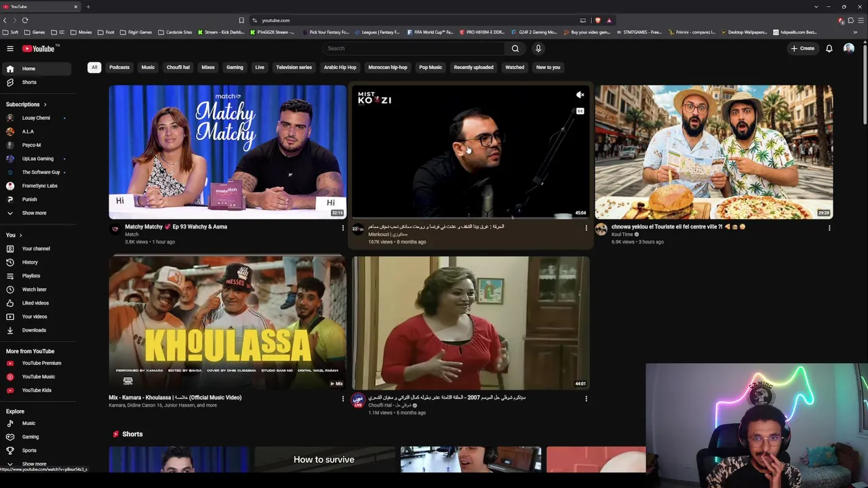
Task: Open Downloads in the sidebar
Action: tap(36, 330)
